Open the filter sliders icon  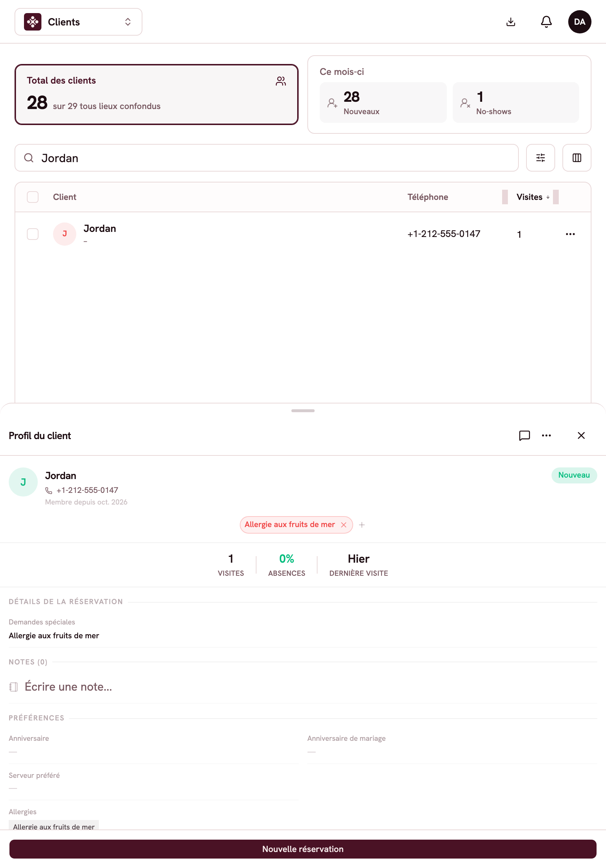540,158
